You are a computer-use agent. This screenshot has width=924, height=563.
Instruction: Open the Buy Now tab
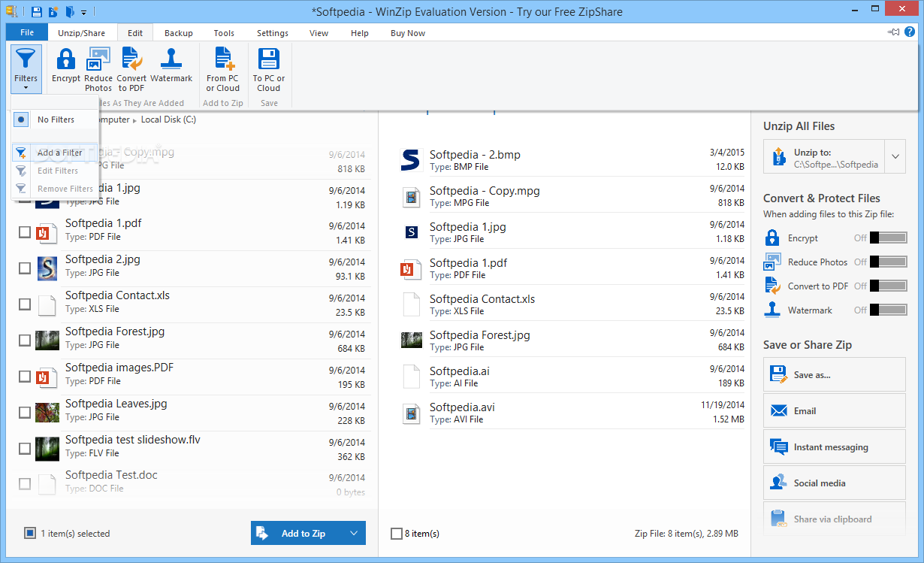tap(408, 33)
